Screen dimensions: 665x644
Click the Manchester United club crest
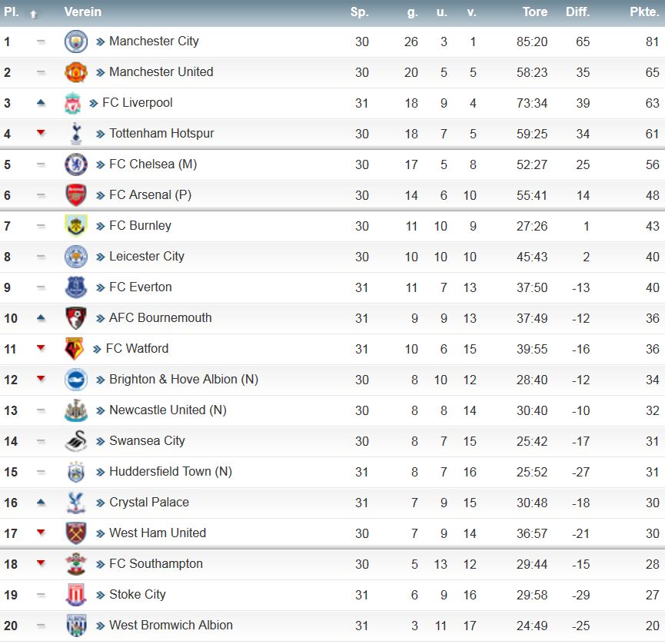coord(76,72)
